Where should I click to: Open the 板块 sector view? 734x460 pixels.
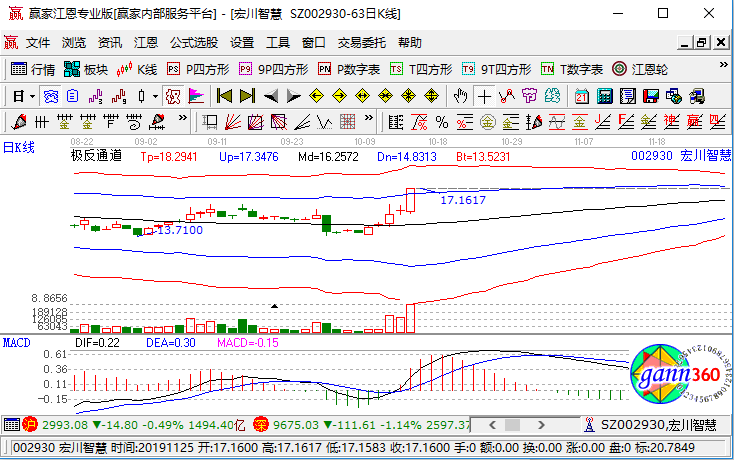click(86, 69)
